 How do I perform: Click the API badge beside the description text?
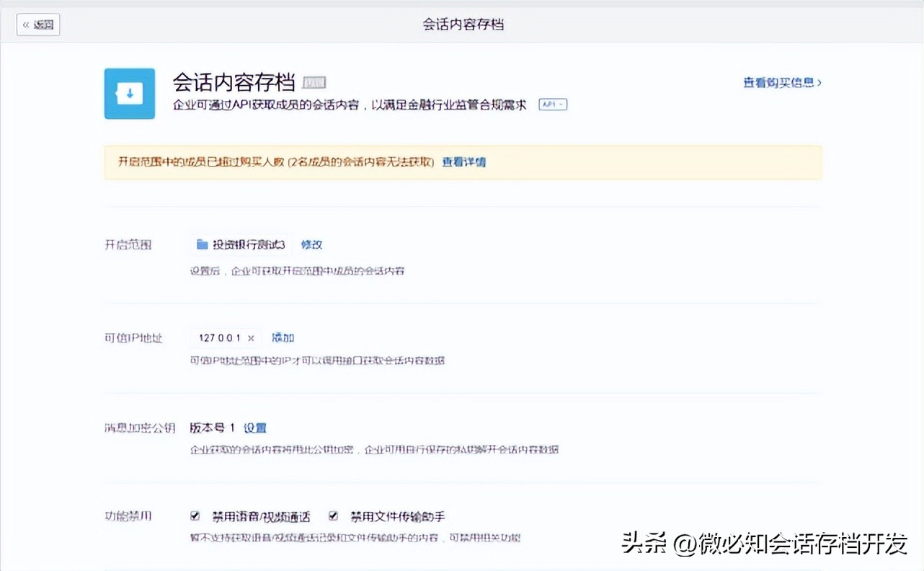[x=552, y=104]
